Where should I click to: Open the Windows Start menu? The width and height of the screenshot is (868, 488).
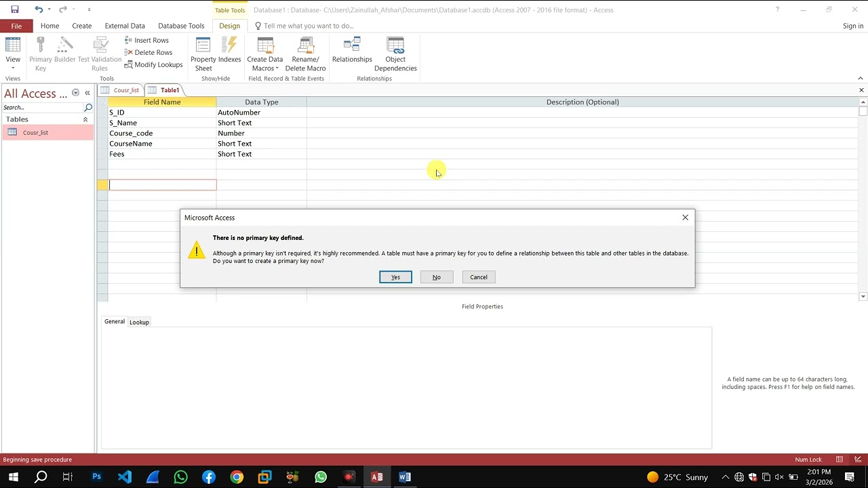pyautogui.click(x=13, y=477)
